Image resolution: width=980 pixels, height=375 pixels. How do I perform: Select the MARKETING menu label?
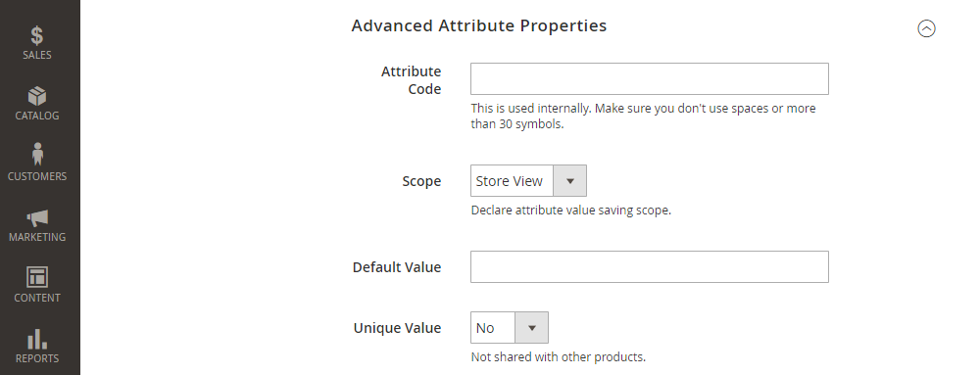pos(37,237)
